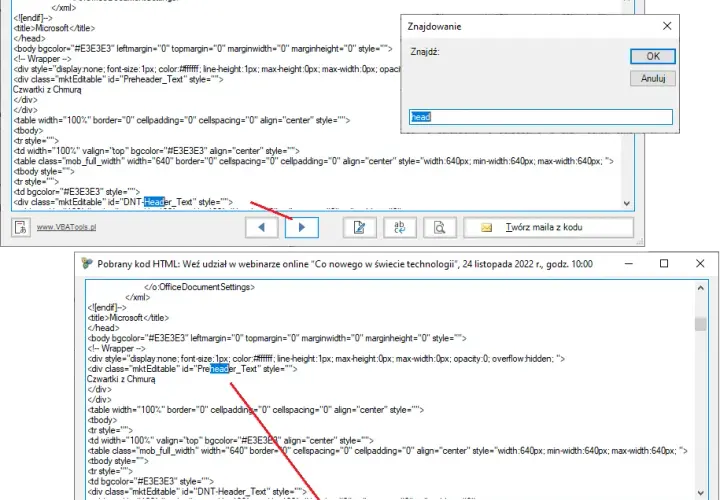Click the '<!-- Wrapper -->' line in lower window
Screen dimensions: 720x500
point(117,348)
